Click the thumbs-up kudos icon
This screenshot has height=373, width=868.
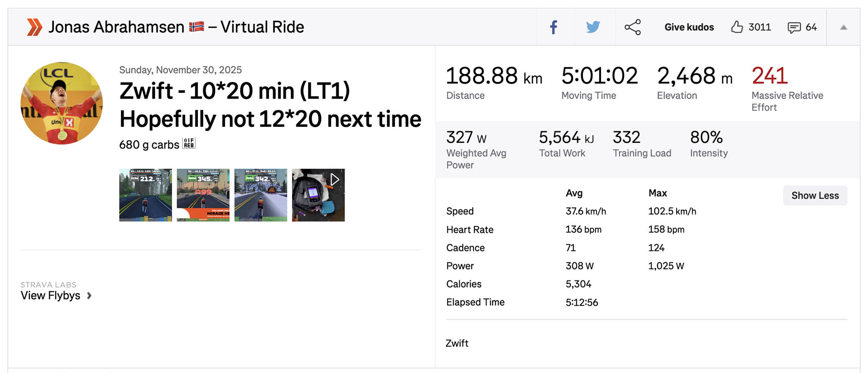(x=737, y=27)
